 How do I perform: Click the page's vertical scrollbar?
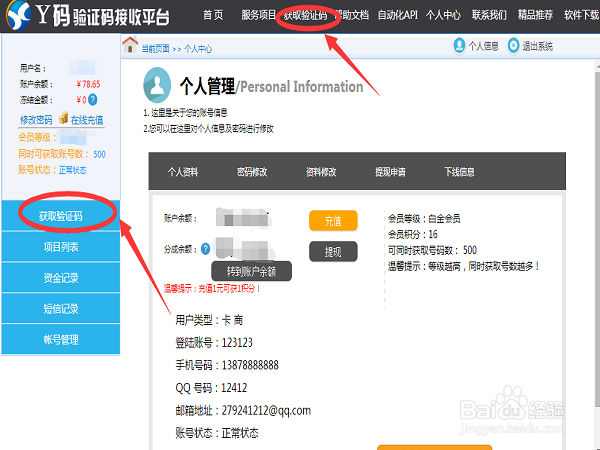[597, 237]
